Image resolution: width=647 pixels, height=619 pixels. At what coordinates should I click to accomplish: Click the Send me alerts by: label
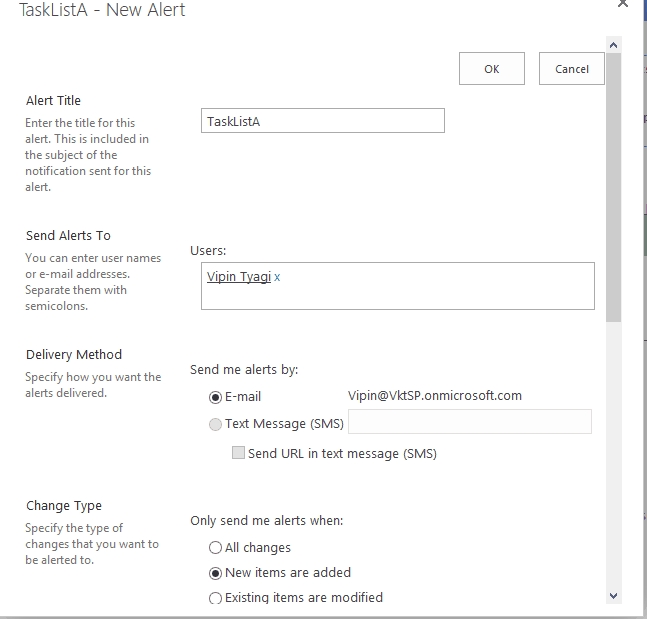244,369
